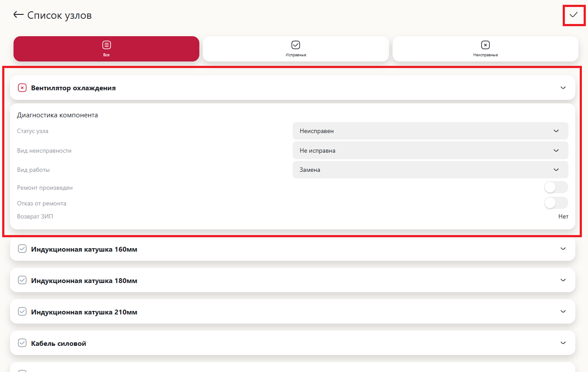Open the Статус узла dropdown

click(x=430, y=131)
